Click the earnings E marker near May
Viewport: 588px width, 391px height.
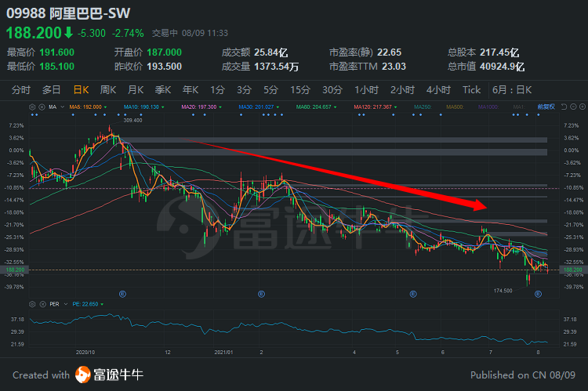click(x=413, y=294)
